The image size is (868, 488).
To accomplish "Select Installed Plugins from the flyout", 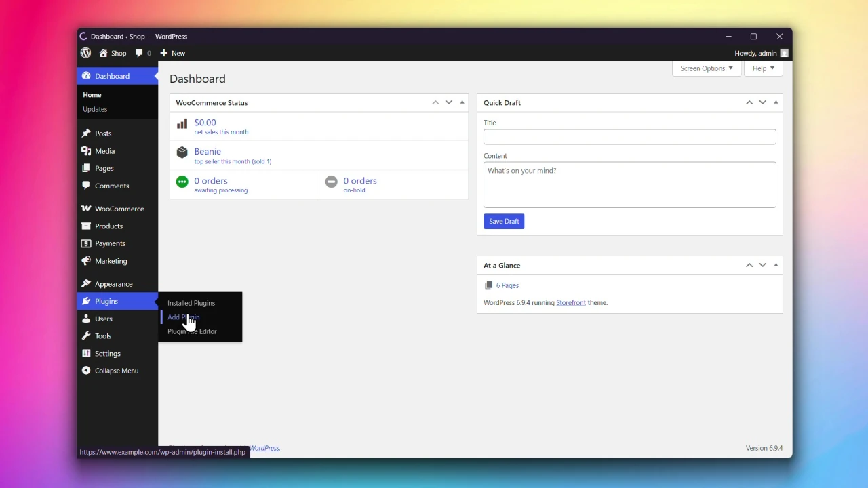I will point(191,303).
